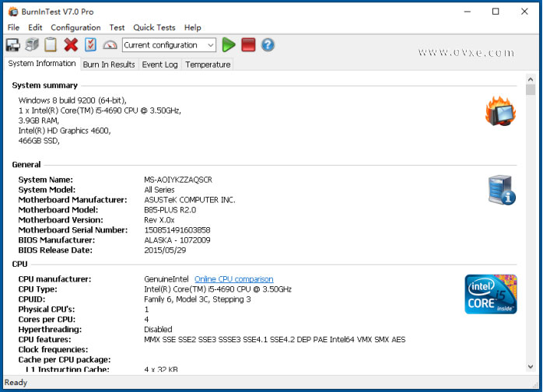Viewport: 543px width, 392px height.
Task: Switch to the Burn In Results tab
Action: pos(109,65)
